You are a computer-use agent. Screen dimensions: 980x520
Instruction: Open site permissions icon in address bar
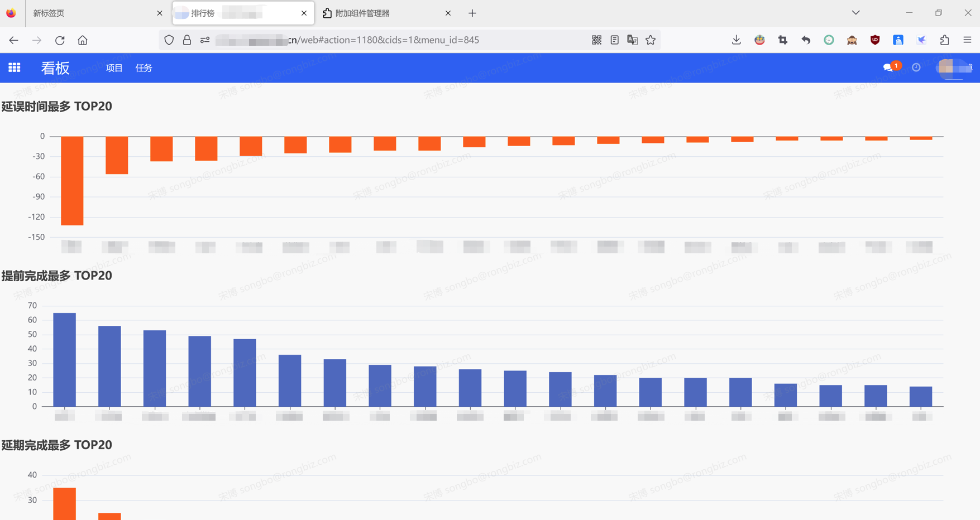[205, 40]
